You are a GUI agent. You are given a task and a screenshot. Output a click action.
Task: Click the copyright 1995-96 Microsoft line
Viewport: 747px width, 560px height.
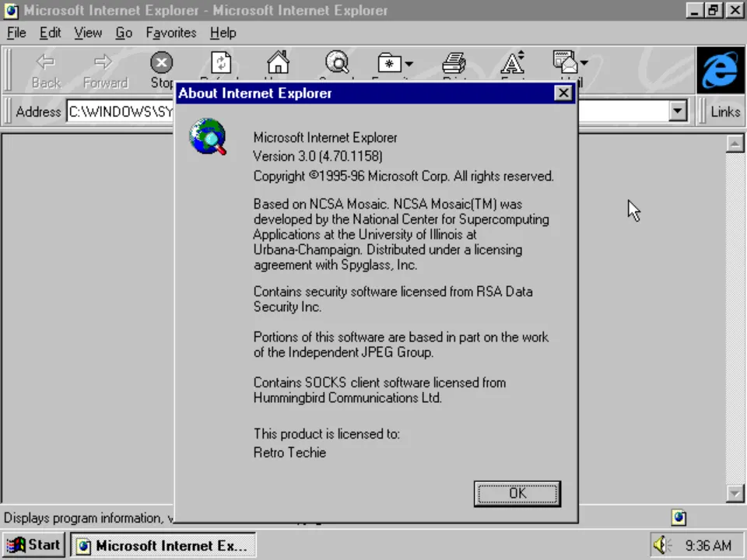click(404, 177)
